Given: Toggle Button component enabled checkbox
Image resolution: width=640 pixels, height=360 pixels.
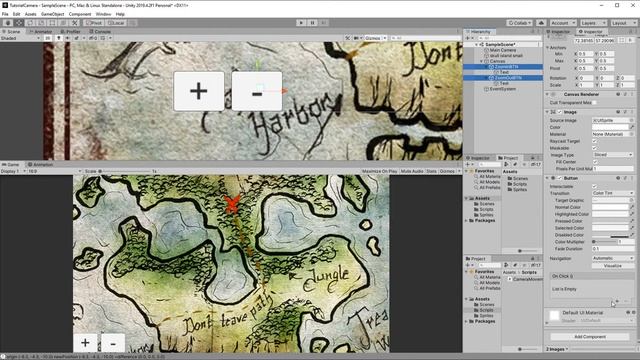Looking at the screenshot, I should pos(560,178).
